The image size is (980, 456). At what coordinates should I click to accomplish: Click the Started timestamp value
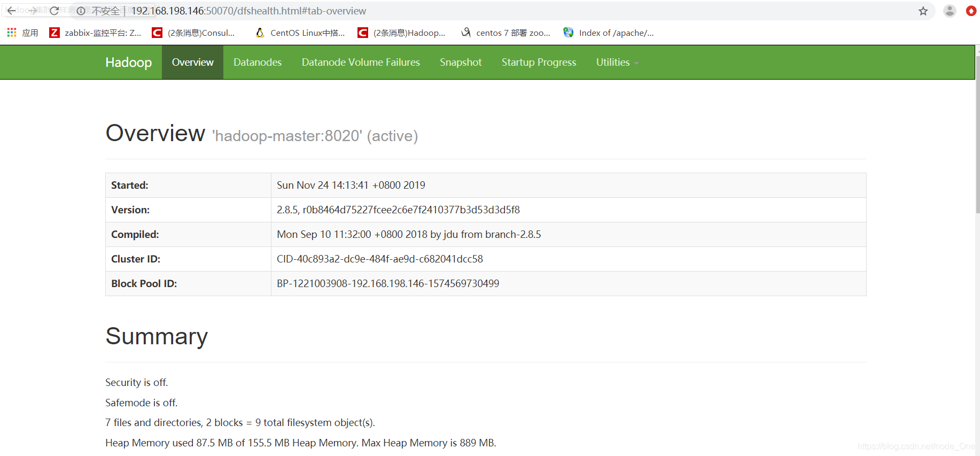[351, 185]
